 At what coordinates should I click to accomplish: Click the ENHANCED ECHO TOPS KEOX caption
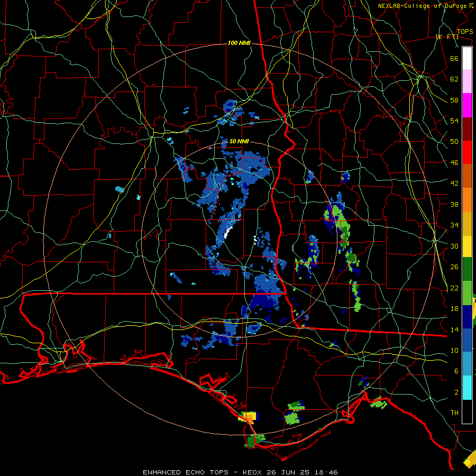(x=240, y=472)
